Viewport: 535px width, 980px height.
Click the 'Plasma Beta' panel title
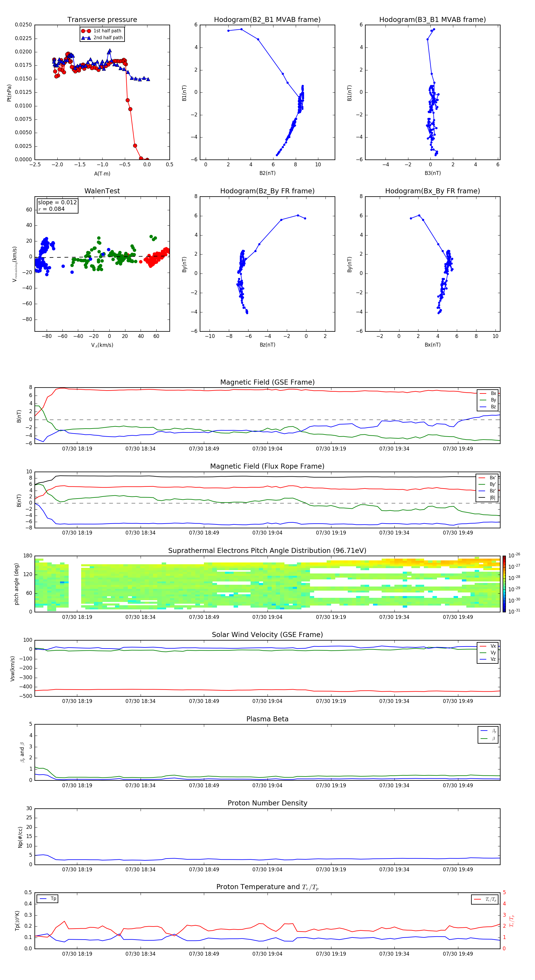[267, 719]
